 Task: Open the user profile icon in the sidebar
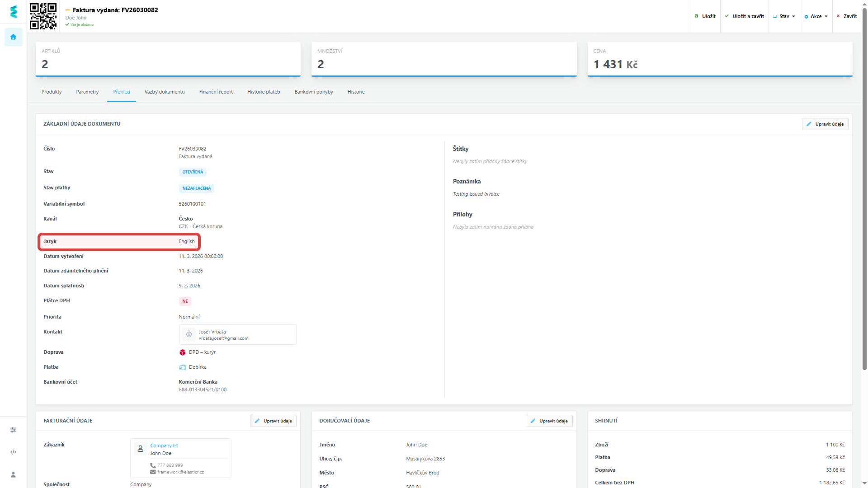(13, 474)
